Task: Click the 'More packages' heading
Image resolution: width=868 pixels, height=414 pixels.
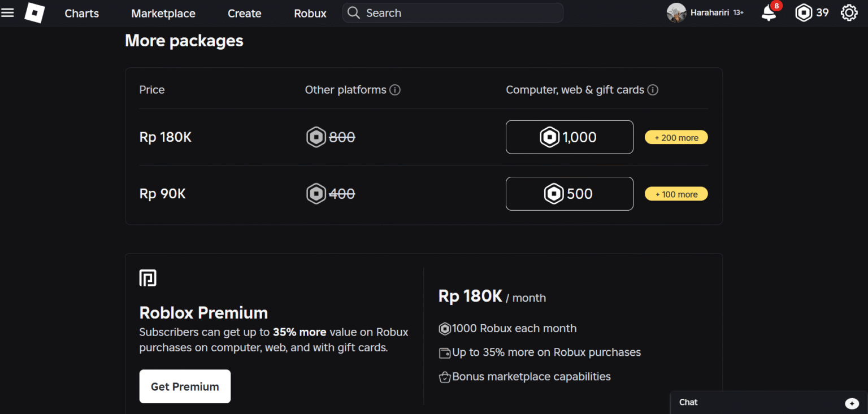Action: [184, 41]
